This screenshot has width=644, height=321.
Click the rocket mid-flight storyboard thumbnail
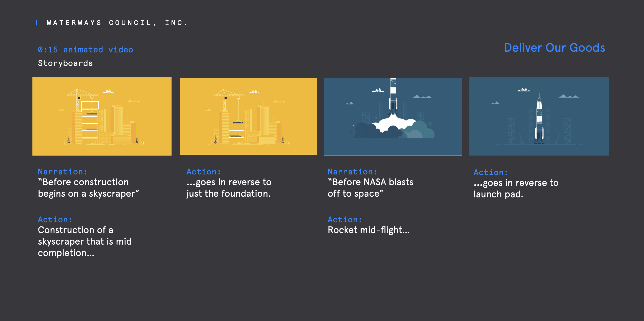pos(393,116)
